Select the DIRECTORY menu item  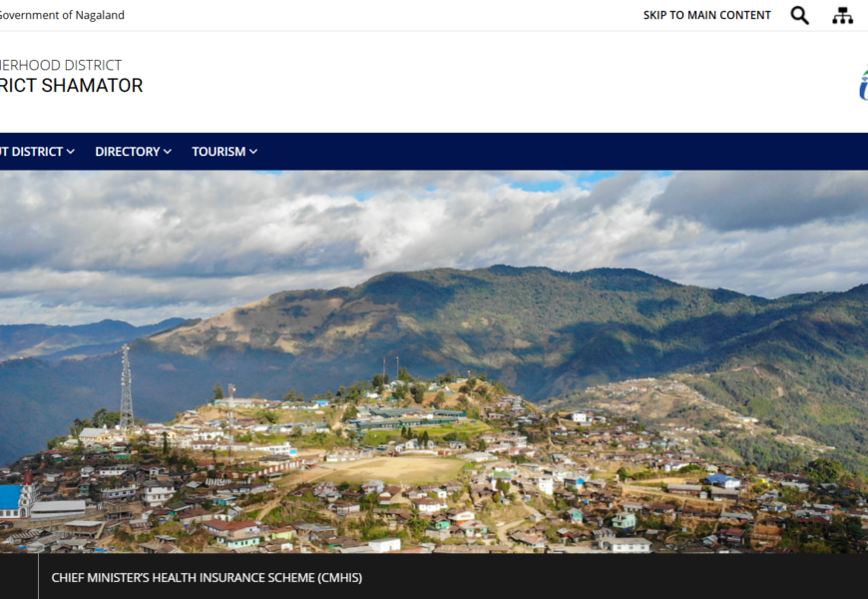(128, 152)
